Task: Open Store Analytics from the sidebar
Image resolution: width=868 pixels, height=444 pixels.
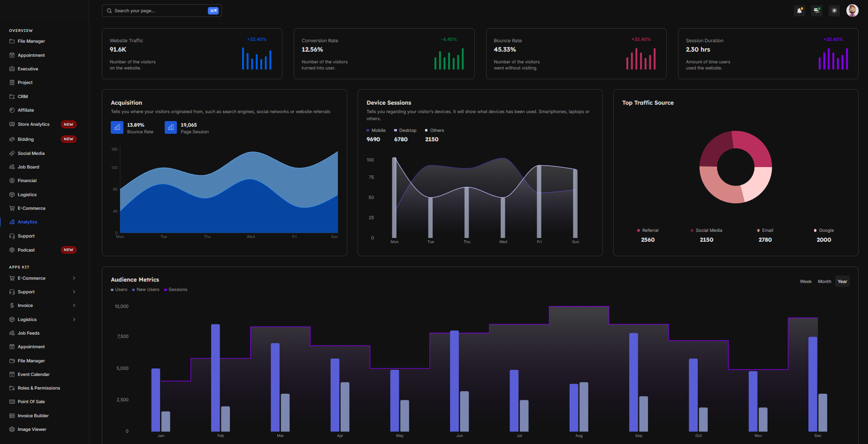Action: click(x=33, y=124)
